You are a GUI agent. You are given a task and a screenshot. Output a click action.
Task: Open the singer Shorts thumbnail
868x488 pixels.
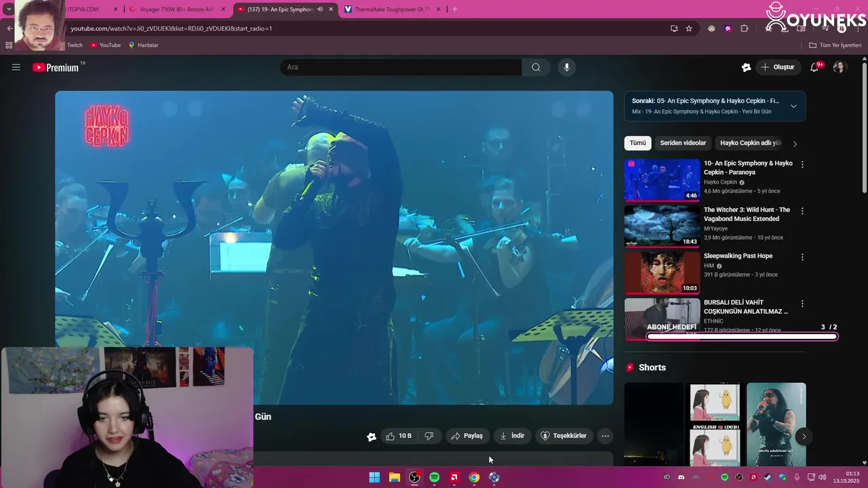point(776,424)
